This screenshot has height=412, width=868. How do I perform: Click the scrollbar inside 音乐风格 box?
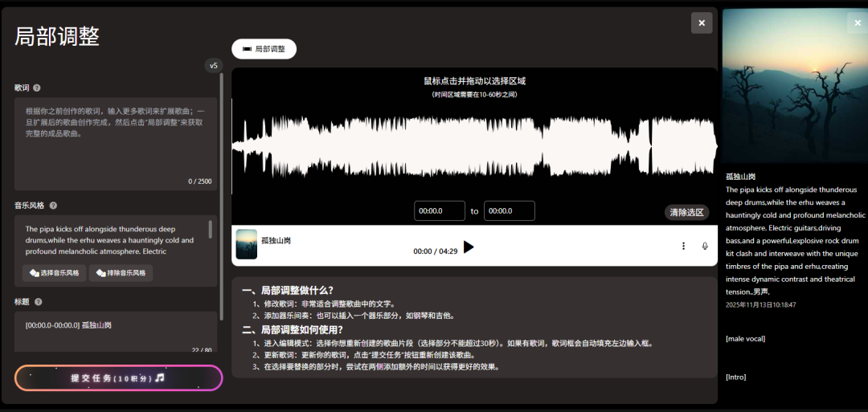pos(210,229)
